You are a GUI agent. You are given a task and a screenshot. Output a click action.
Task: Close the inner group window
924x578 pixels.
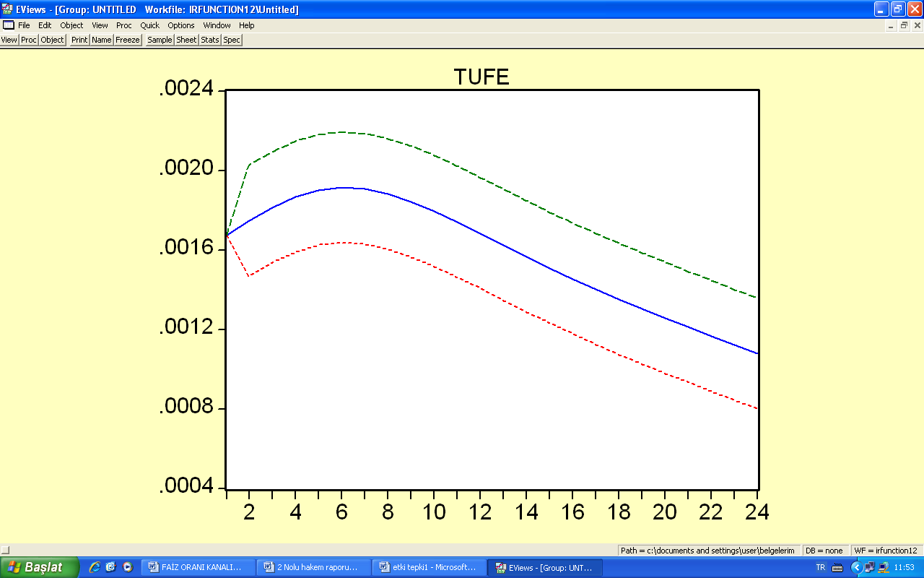[916, 25]
